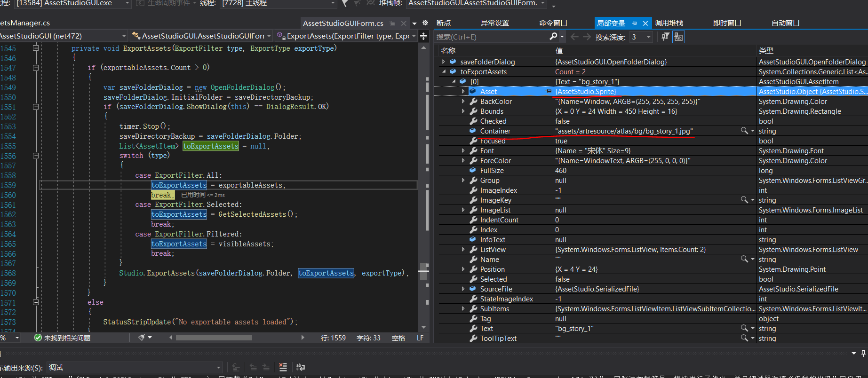Click the code cleanup brush icon
The width and height of the screenshot is (868, 378).
pos(142,338)
